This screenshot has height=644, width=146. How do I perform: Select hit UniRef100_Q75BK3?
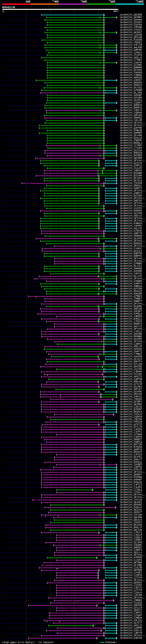[x=131, y=296]
